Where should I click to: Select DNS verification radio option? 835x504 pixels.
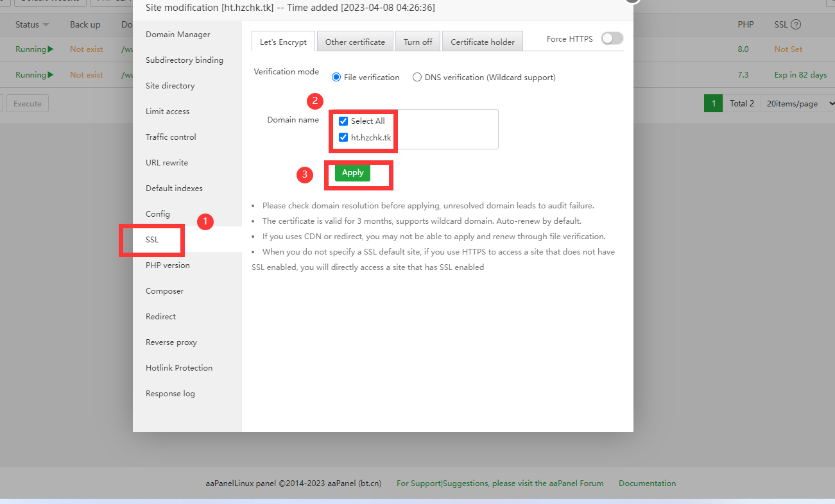[417, 78]
